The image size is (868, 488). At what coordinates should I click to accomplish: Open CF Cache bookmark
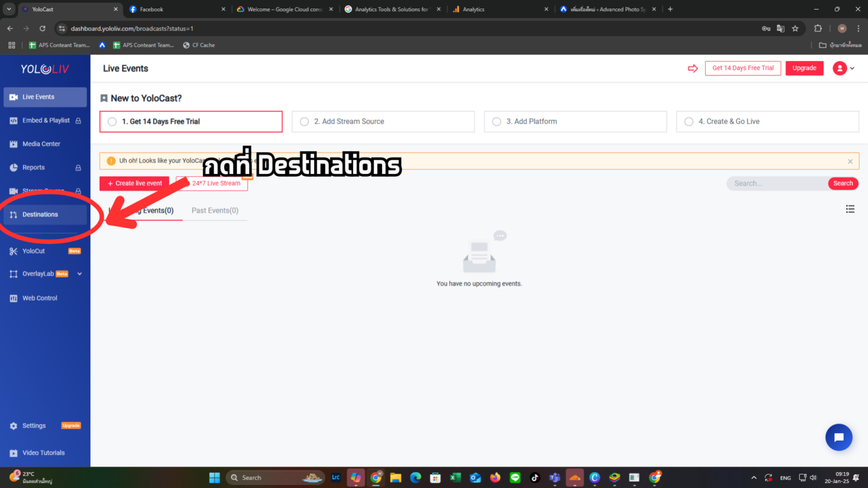pos(199,45)
